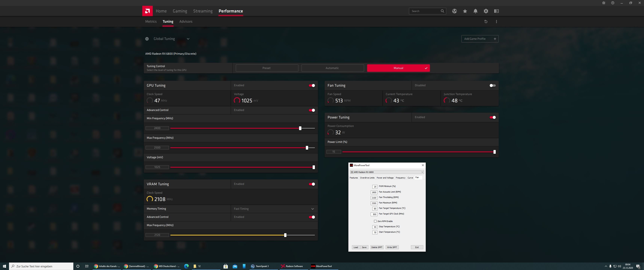Switch to Power and Voltage tab

385,178
